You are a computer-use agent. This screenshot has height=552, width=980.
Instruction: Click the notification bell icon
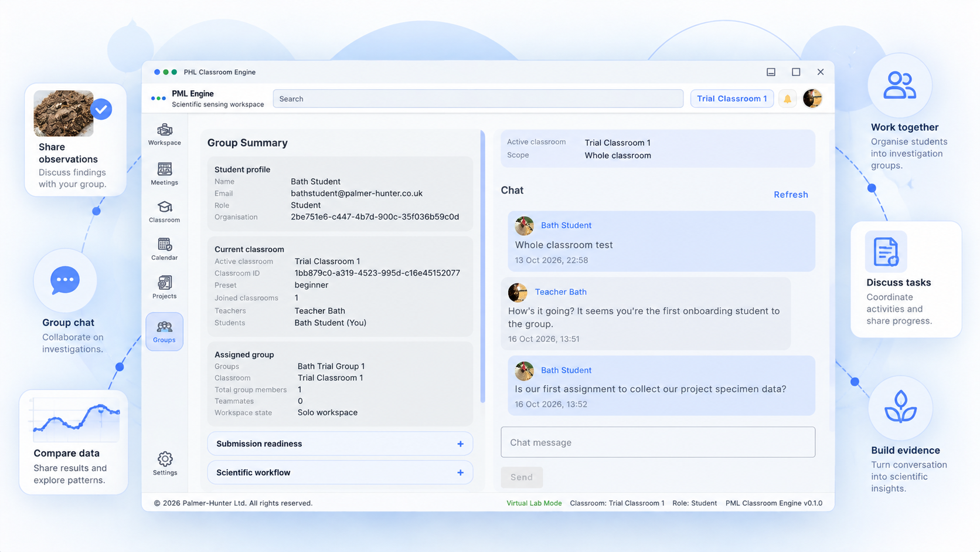pyautogui.click(x=787, y=99)
